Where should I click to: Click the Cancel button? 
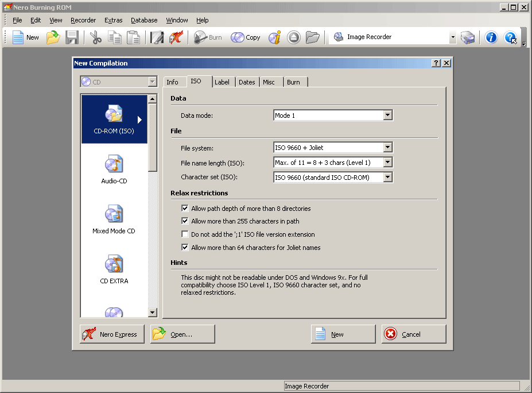point(414,334)
